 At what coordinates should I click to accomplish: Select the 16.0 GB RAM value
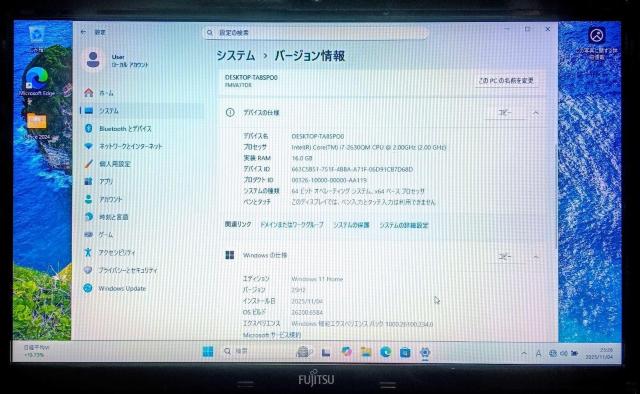pos(302,158)
